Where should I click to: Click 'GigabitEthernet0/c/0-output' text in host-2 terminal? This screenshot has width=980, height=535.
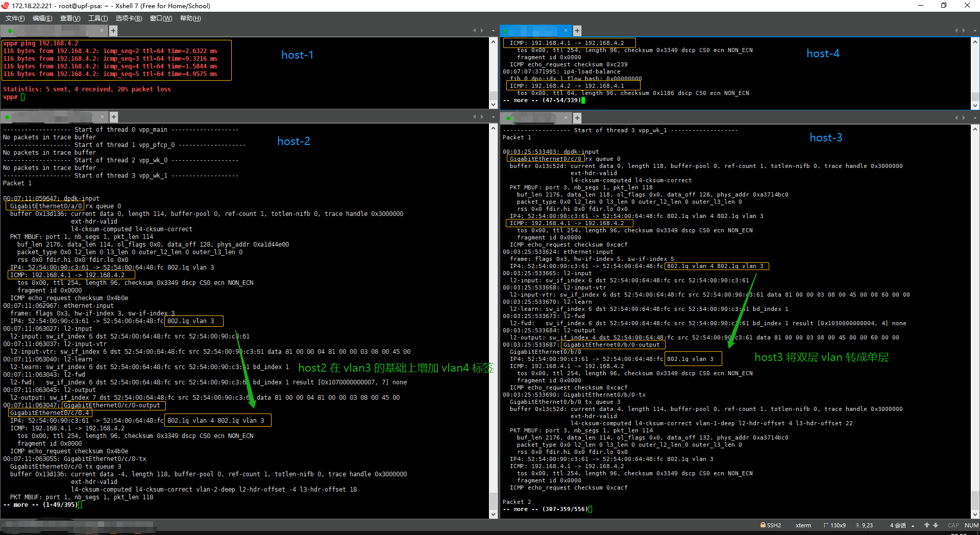(112, 405)
